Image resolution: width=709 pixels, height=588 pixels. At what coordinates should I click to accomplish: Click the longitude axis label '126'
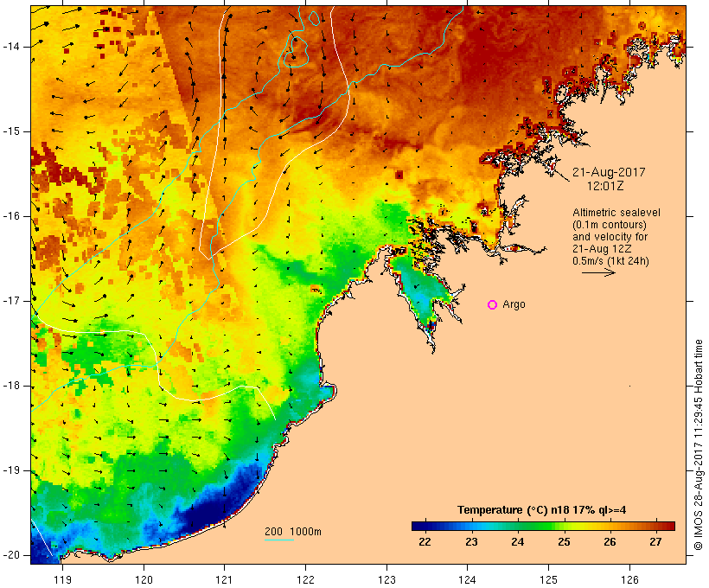629,579
